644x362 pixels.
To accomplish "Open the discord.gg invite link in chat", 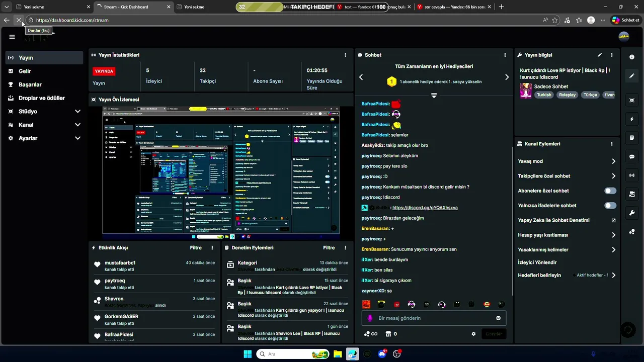I will [x=425, y=208].
